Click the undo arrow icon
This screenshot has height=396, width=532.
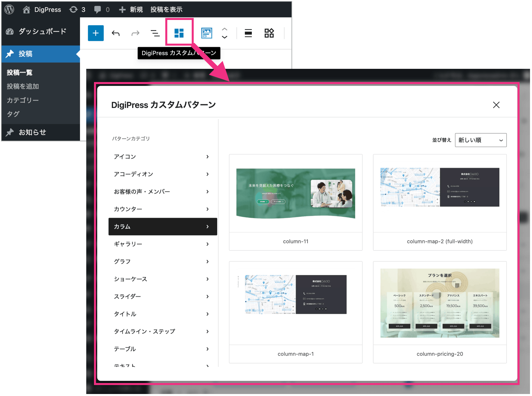click(x=115, y=33)
